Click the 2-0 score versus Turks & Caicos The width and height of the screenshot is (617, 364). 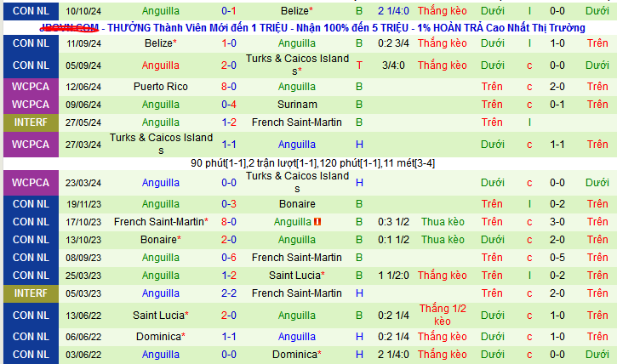click(229, 65)
